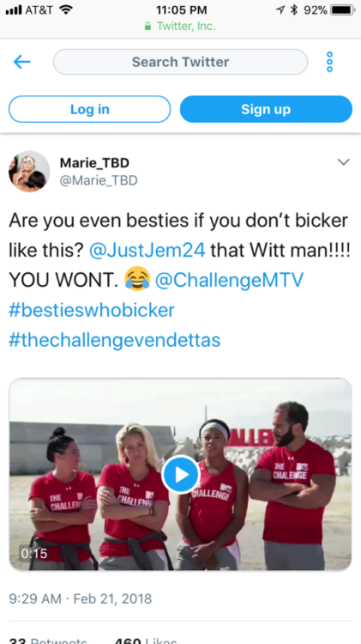Tap the back arrow icon
The height and width of the screenshot is (644, 361).
[22, 62]
